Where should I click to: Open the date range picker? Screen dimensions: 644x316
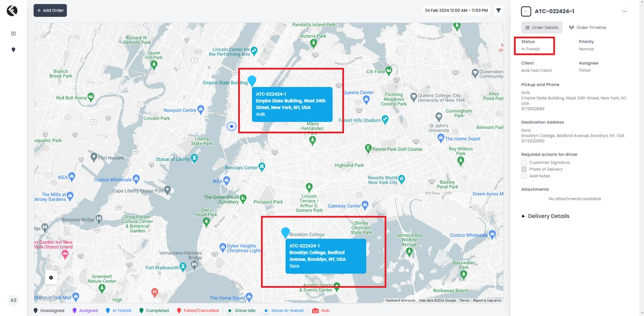tap(456, 11)
